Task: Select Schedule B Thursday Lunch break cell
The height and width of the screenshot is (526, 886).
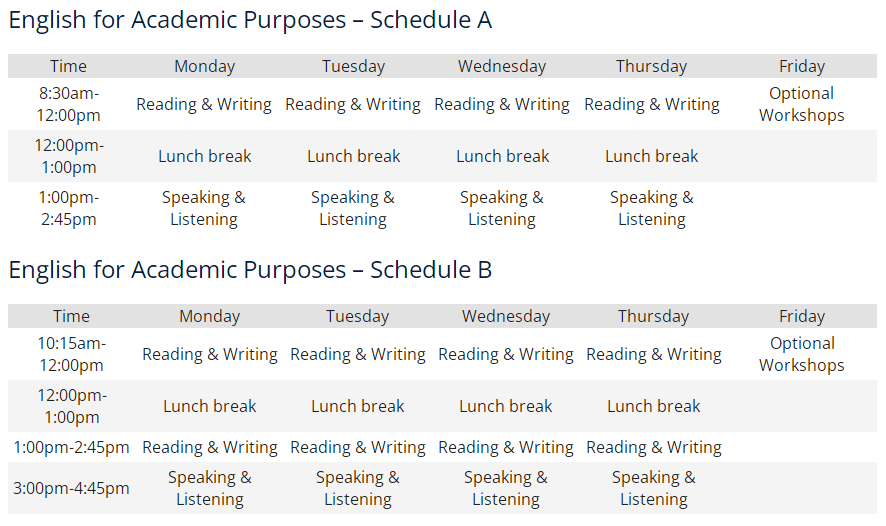Action: pos(654,406)
